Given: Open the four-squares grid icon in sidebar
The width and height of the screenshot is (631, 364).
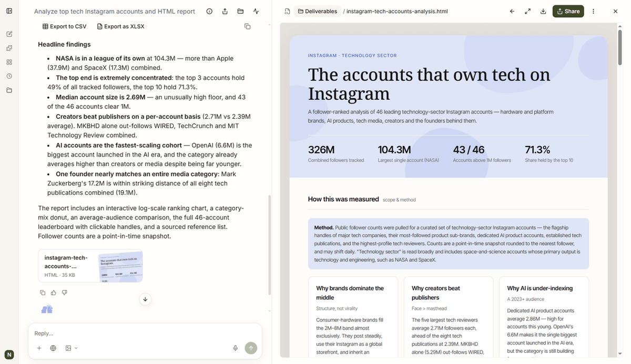Looking at the screenshot, I should tap(9, 62).
